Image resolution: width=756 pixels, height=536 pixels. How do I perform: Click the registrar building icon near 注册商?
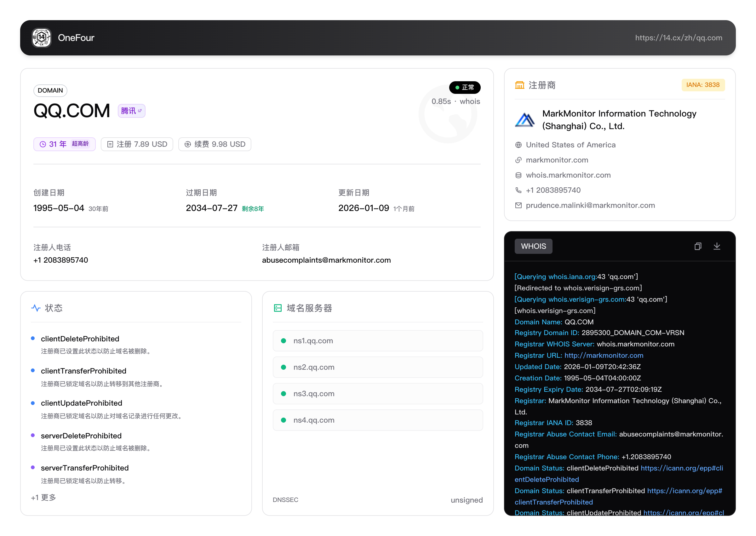click(x=520, y=85)
